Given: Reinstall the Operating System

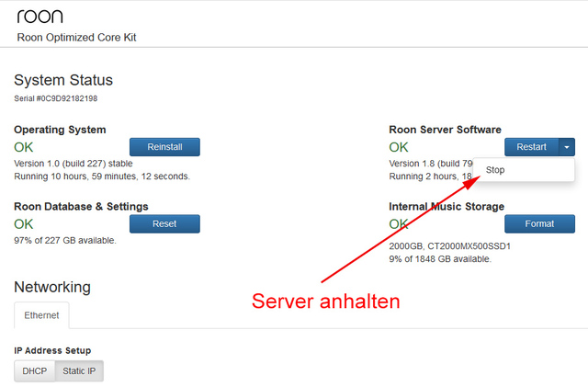Looking at the screenshot, I should pos(164,147).
